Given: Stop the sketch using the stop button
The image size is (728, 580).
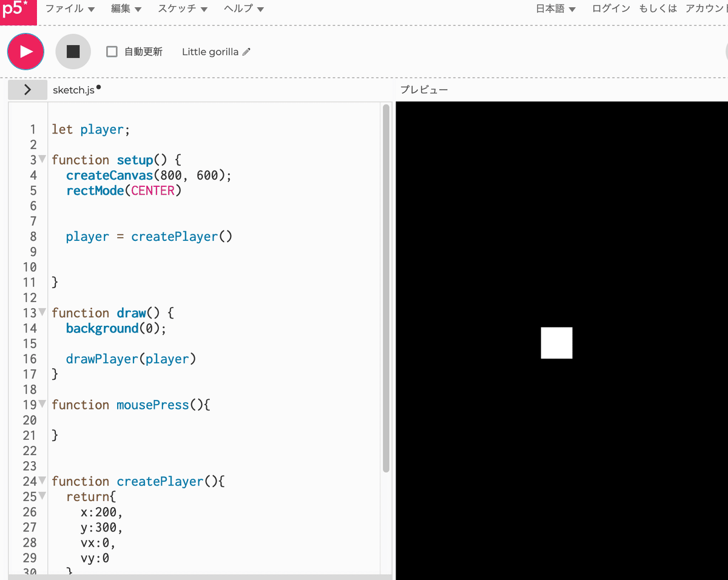Looking at the screenshot, I should pyautogui.click(x=73, y=52).
